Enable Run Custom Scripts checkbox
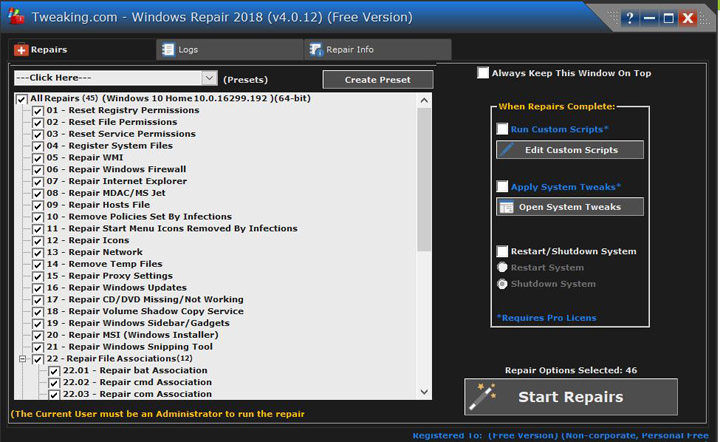720x442 pixels. (502, 129)
